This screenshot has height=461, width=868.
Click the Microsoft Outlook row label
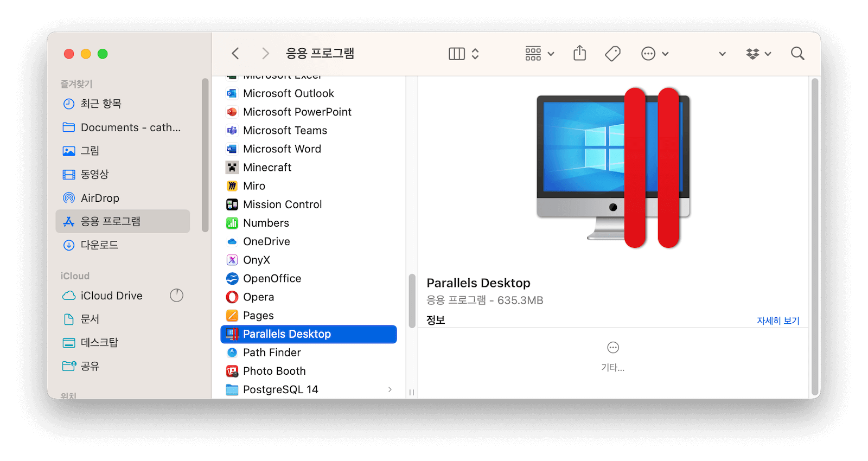click(x=289, y=93)
